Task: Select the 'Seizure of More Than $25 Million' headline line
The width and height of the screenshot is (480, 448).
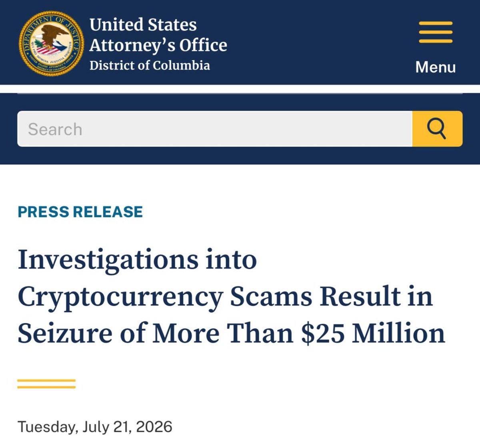Action: 231,333
